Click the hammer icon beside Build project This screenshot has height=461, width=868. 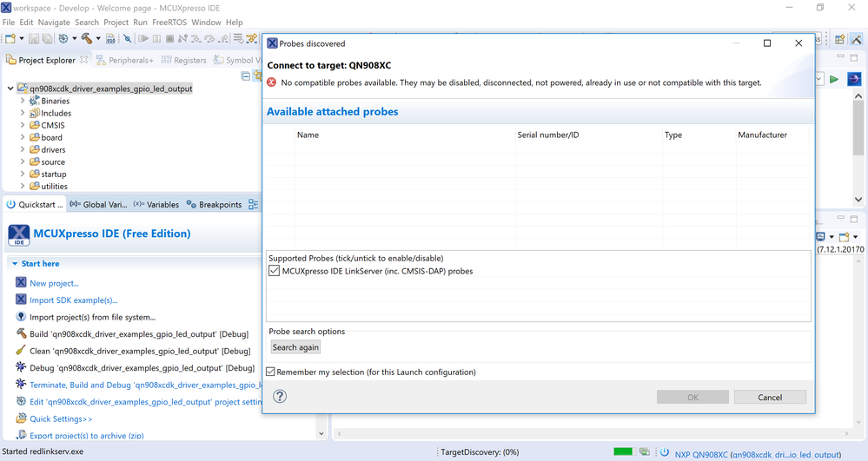(x=21, y=333)
